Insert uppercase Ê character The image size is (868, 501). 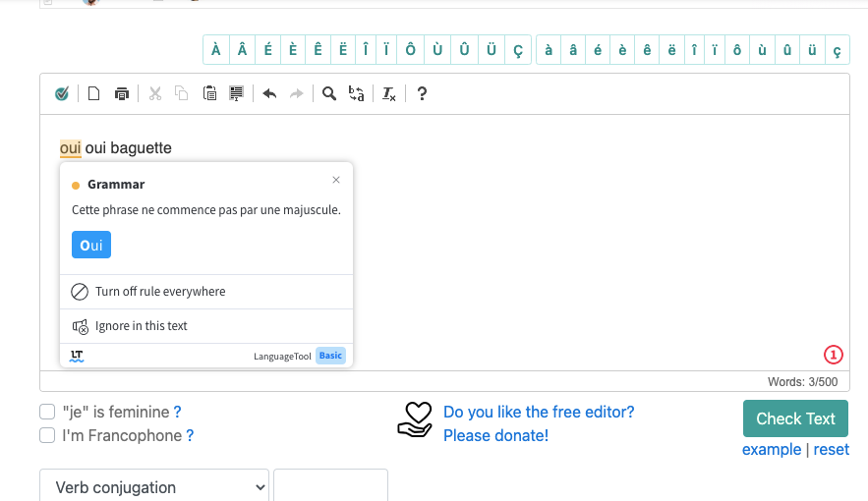point(318,50)
